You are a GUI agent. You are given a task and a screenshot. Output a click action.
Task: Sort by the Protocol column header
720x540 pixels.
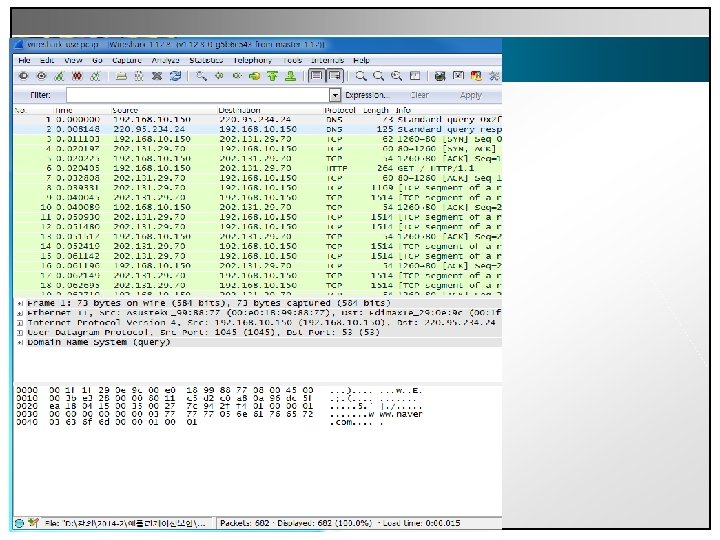click(x=340, y=110)
